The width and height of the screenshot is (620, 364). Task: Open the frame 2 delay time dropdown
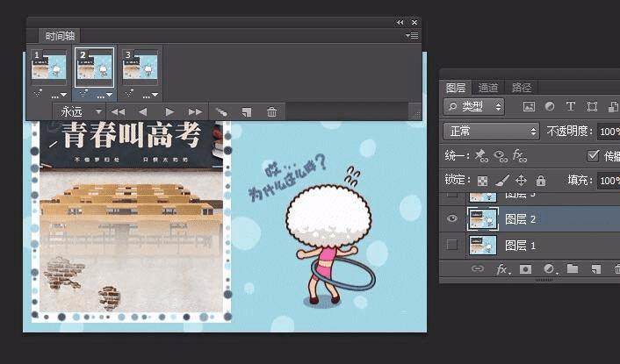pyautogui.click(x=105, y=95)
